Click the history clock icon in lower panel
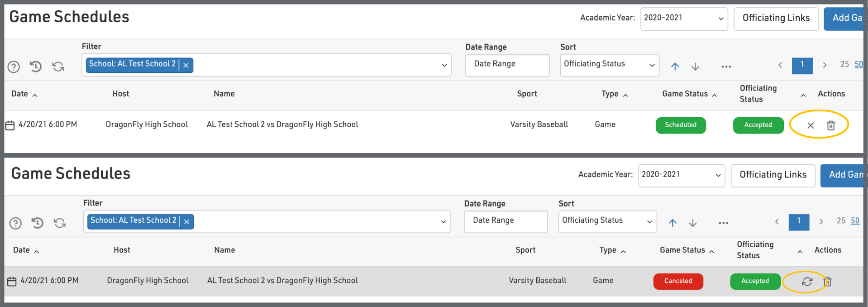Viewport: 868px width, 307px height. pyautogui.click(x=38, y=223)
